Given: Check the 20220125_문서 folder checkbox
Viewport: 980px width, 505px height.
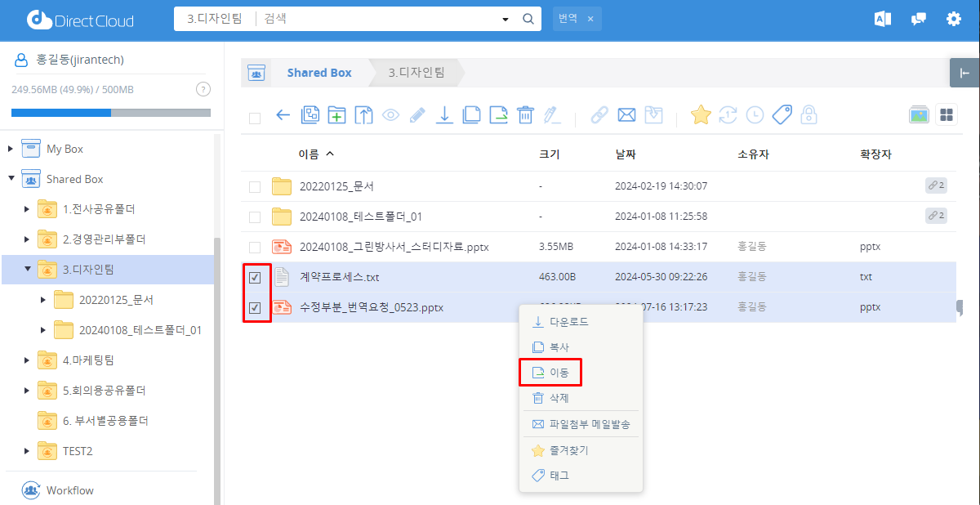Looking at the screenshot, I should (255, 186).
